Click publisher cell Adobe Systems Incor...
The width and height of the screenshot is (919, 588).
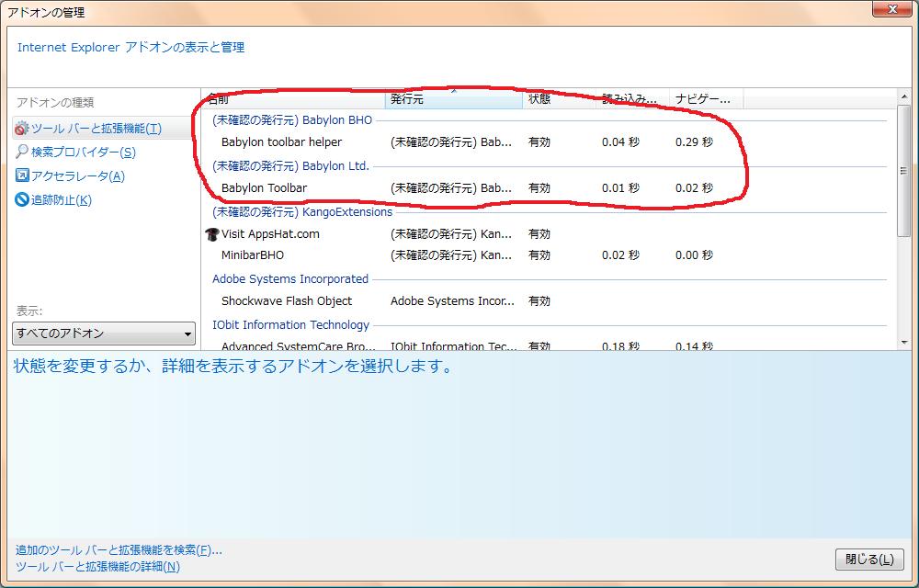click(452, 301)
